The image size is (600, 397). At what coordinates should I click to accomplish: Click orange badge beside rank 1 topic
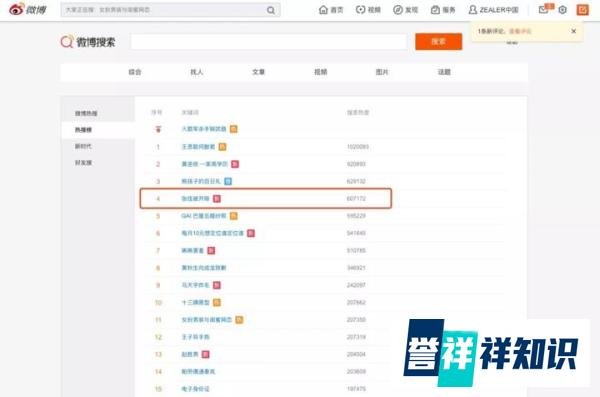(x=222, y=147)
